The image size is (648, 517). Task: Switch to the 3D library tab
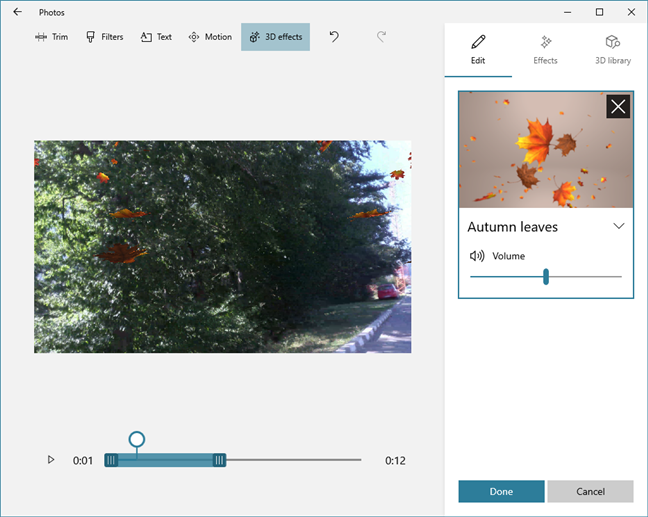point(613,50)
